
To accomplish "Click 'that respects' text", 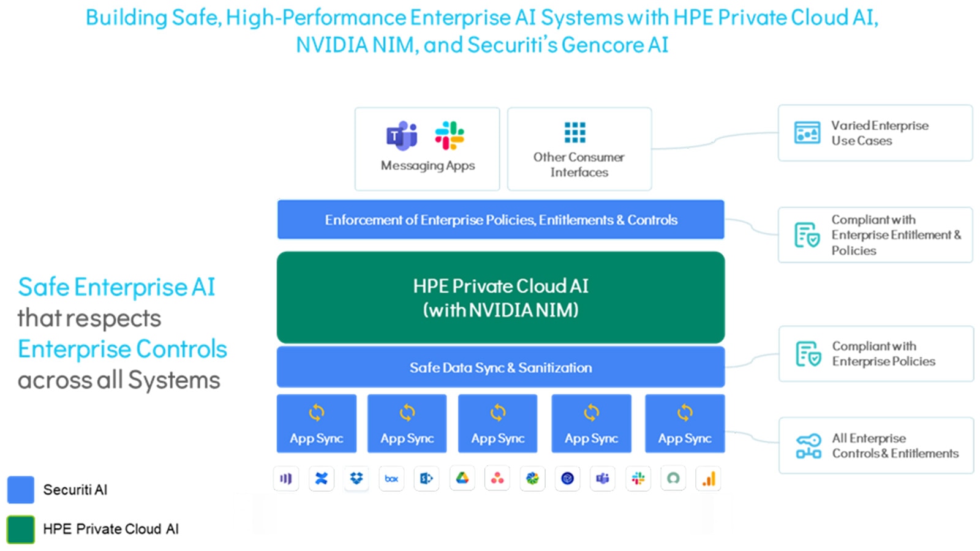I will [89, 318].
